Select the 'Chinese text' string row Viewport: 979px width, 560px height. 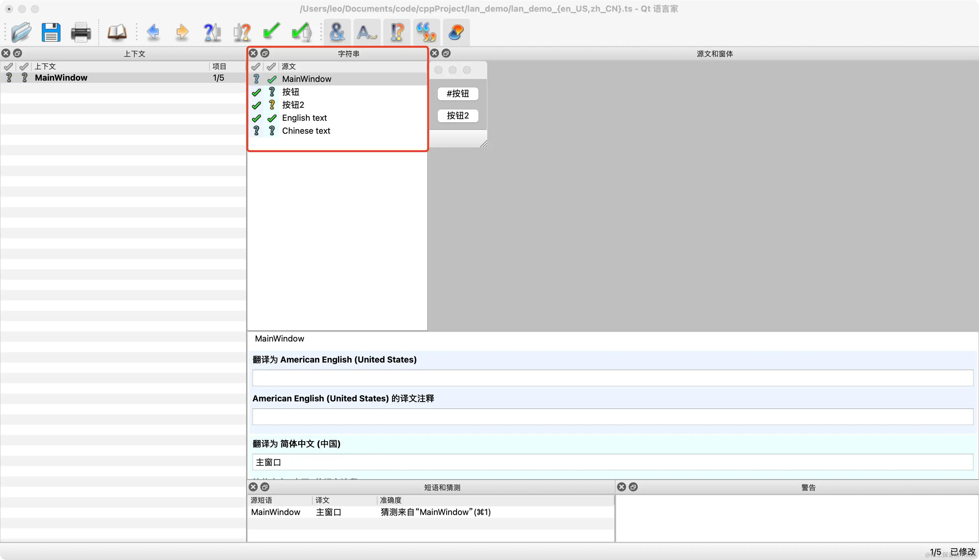[306, 131]
